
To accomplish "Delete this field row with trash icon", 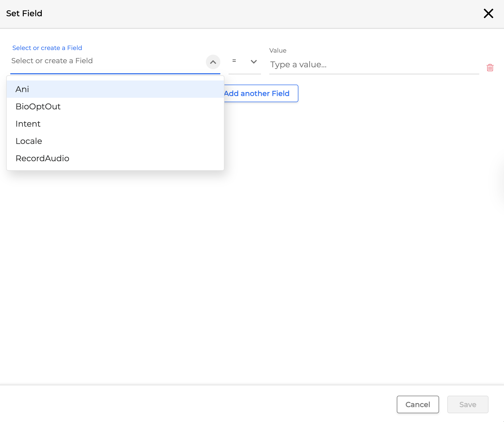I will click(x=490, y=68).
